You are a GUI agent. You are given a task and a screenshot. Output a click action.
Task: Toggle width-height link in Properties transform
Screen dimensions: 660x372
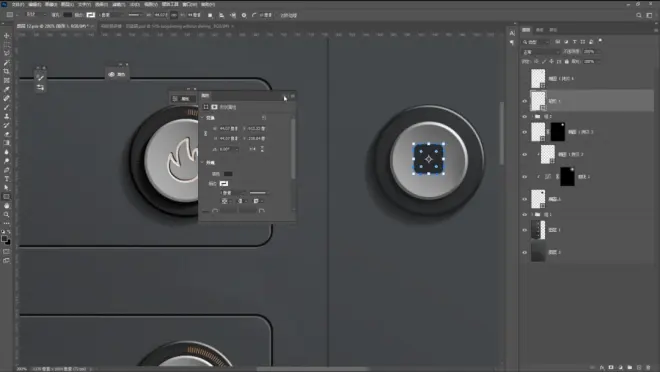(x=205, y=133)
